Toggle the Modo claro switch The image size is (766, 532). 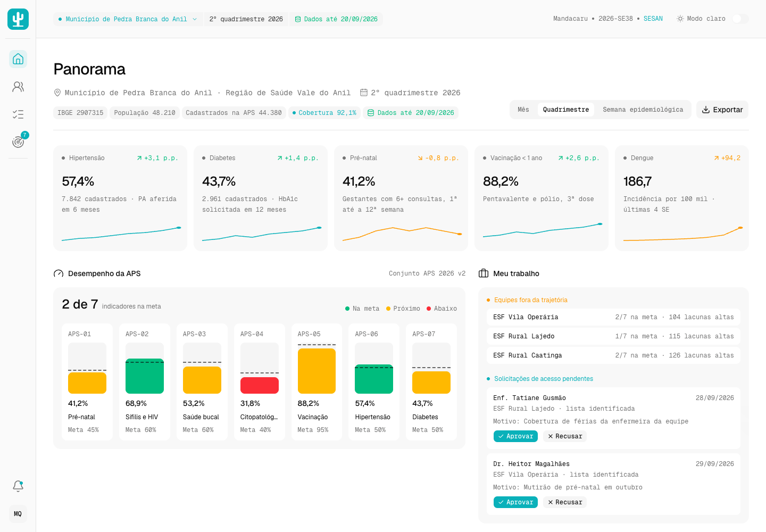(x=740, y=19)
